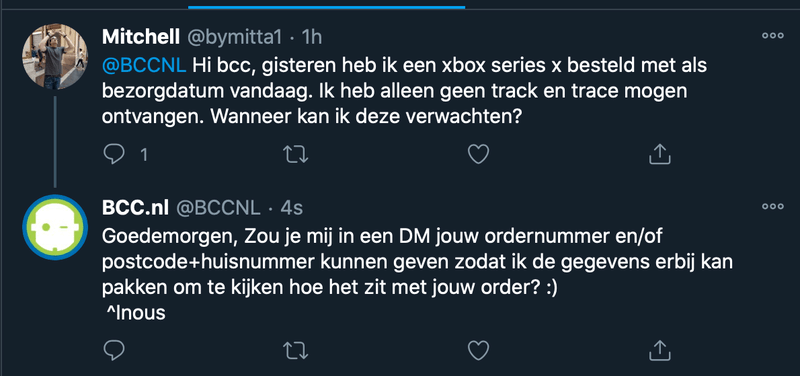Screen dimensions: 800x376
Task: Share Mitchell's tweet via share icon
Action: 659,154
